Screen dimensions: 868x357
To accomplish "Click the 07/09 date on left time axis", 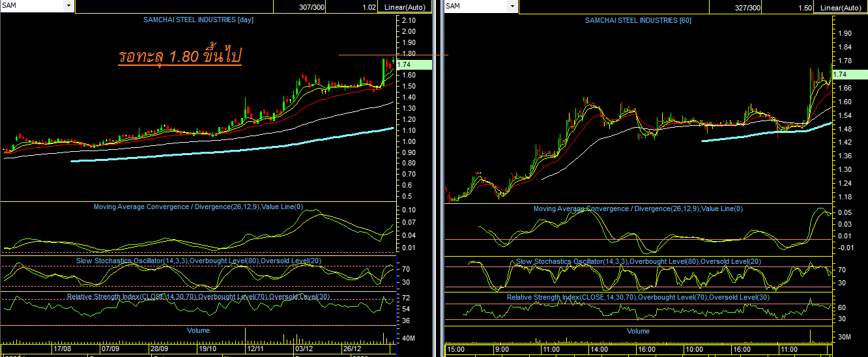I will [x=111, y=349].
